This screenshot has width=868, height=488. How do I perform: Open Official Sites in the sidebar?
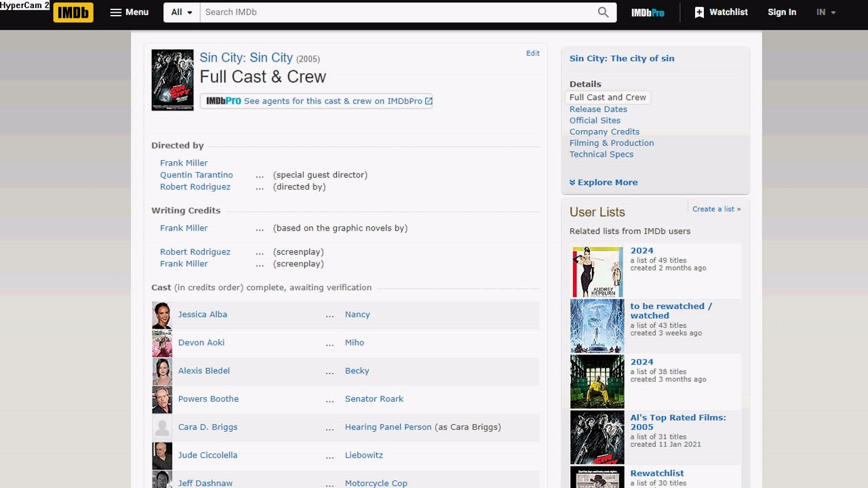tap(595, 121)
